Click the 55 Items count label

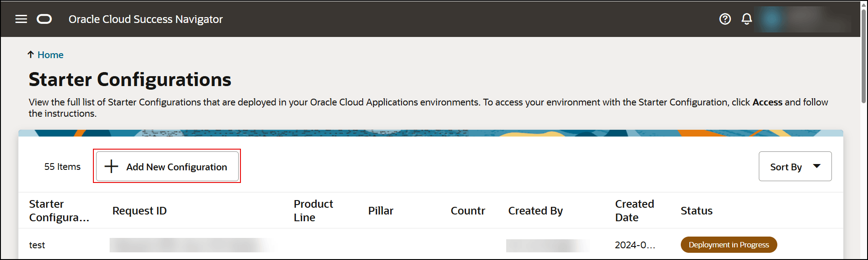(62, 166)
